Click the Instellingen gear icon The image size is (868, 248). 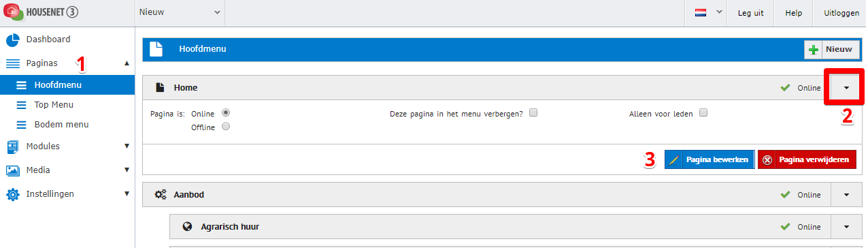click(13, 194)
